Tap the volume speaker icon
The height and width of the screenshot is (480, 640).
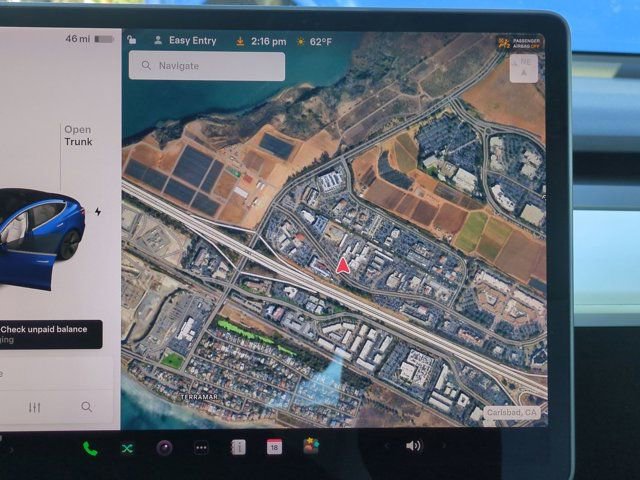click(x=413, y=446)
